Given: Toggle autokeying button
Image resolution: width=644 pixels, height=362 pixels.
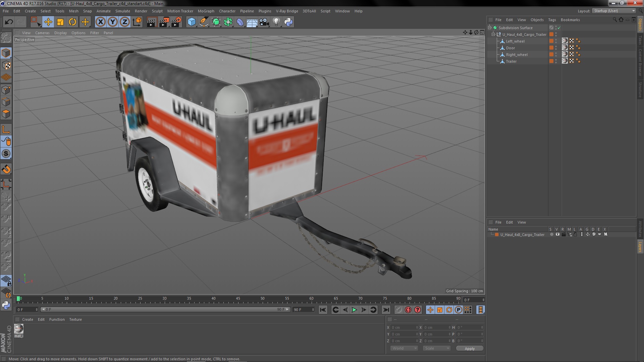Looking at the screenshot, I should pos(408,310).
